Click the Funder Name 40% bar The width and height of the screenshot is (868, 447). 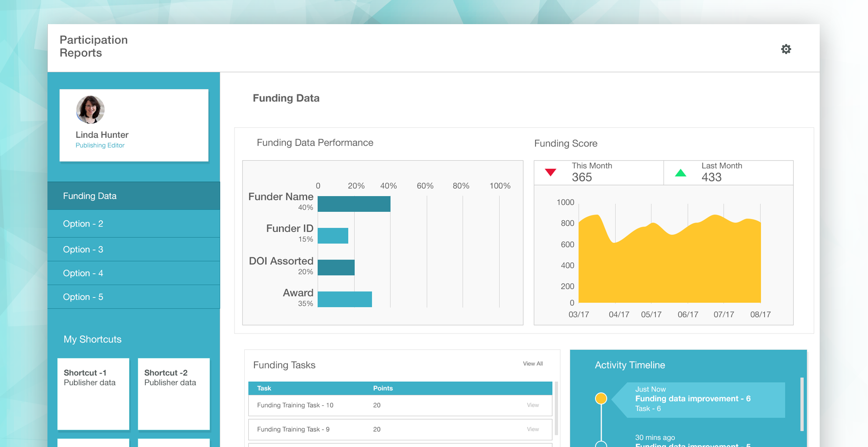point(354,204)
